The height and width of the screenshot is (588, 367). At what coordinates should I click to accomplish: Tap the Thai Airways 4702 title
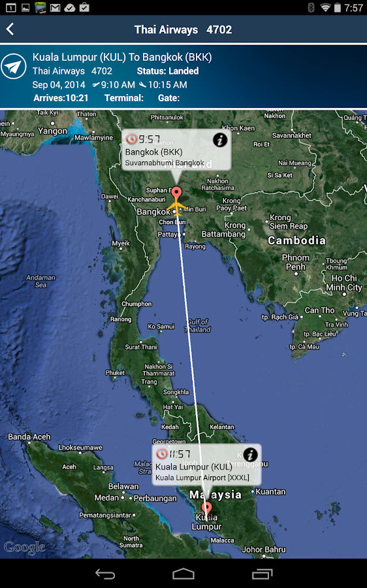(x=183, y=29)
